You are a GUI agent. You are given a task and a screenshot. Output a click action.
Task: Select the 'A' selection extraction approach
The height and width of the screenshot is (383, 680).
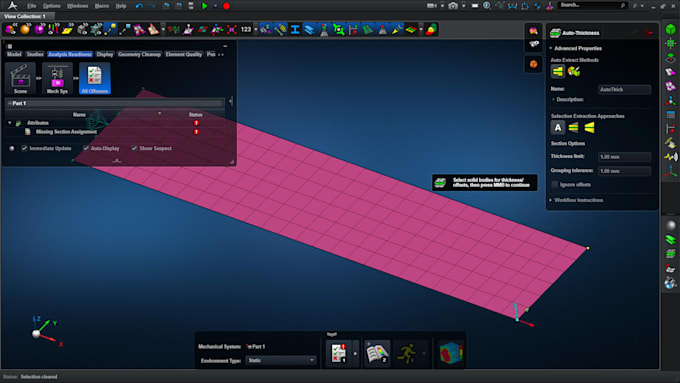(x=558, y=128)
